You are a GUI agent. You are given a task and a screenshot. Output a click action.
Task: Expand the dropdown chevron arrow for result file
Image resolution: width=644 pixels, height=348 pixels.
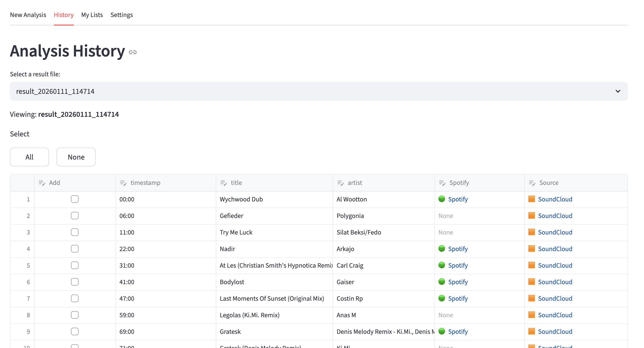[618, 91]
